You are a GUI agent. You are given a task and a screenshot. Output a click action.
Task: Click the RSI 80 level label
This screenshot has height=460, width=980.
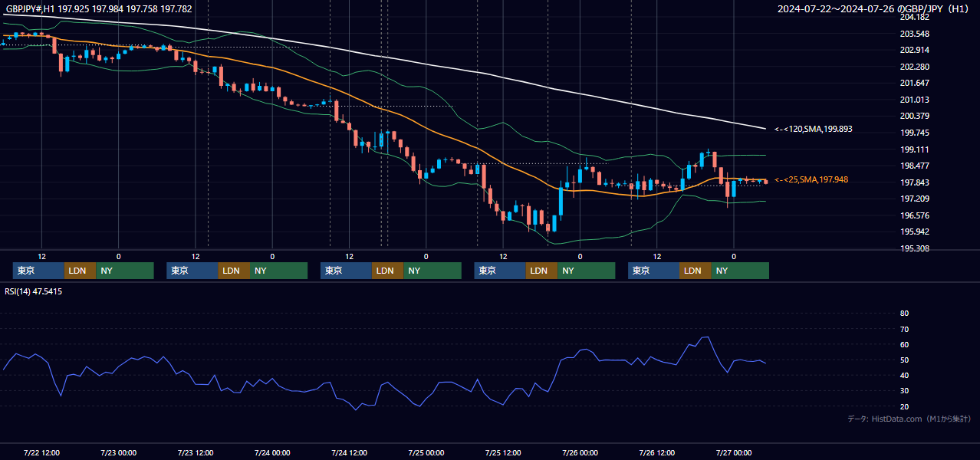click(x=904, y=314)
